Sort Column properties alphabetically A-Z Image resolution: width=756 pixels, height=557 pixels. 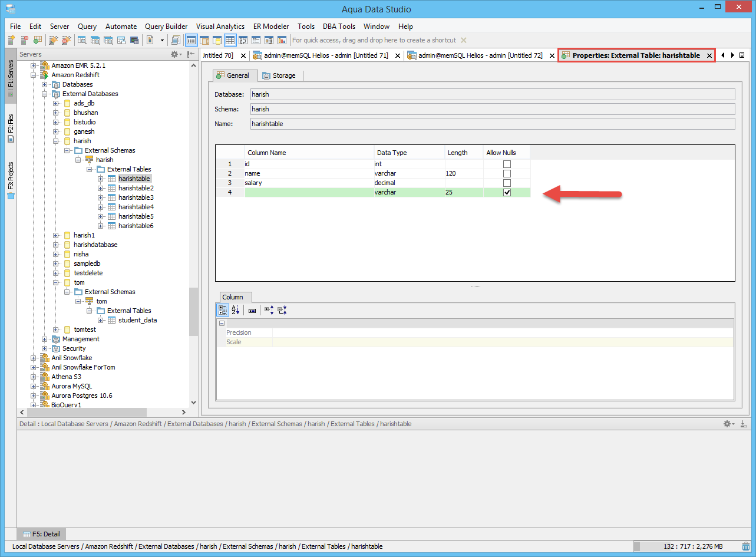coord(235,310)
